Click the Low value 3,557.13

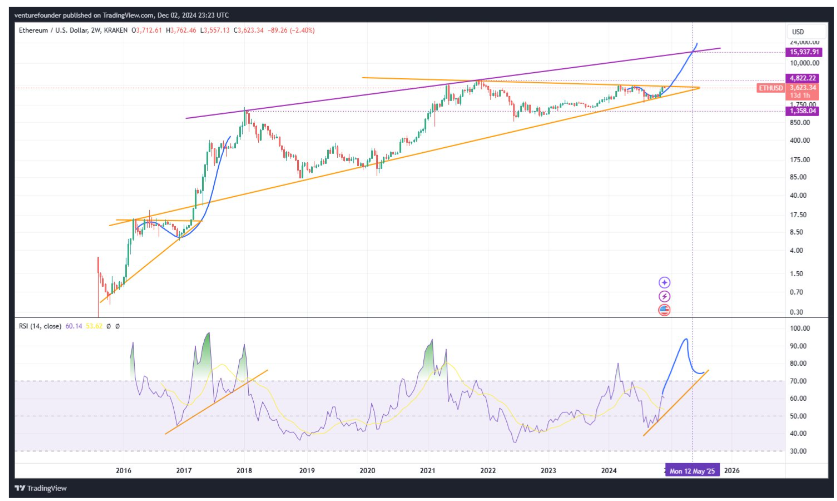point(215,30)
